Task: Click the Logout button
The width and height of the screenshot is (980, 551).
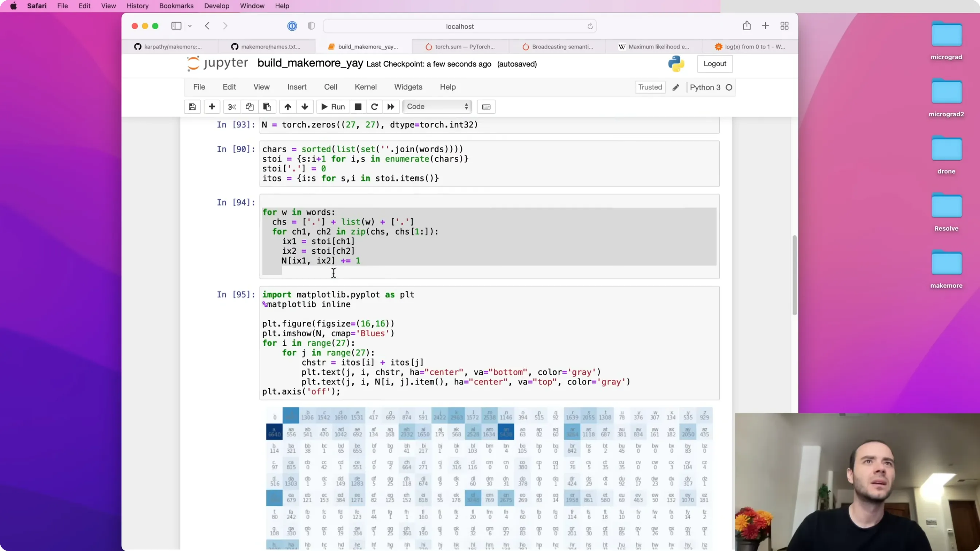Action: tap(715, 64)
